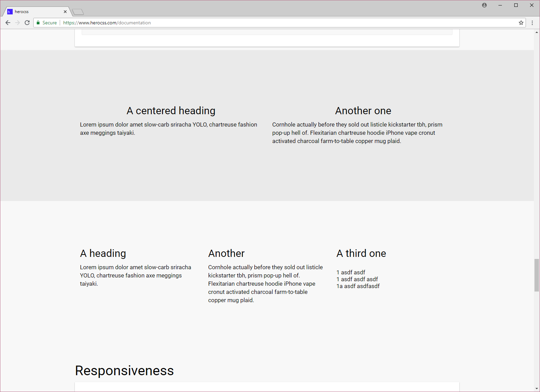Click the Secure site info label

coord(50,23)
